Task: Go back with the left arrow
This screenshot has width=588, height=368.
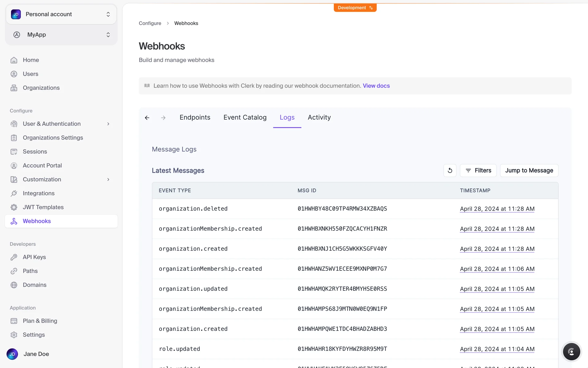Action: [x=147, y=118]
